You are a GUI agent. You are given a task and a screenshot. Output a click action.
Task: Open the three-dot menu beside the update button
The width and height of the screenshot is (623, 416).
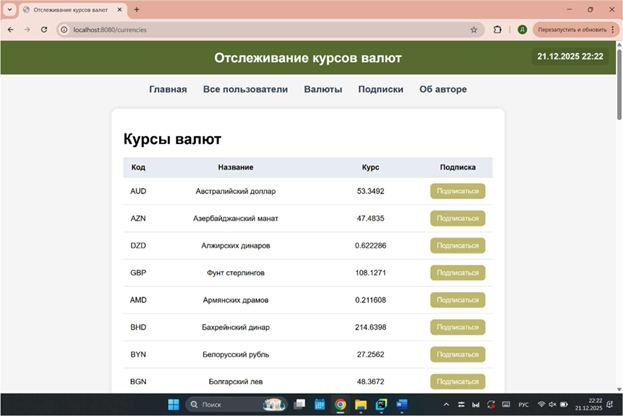[612, 30]
